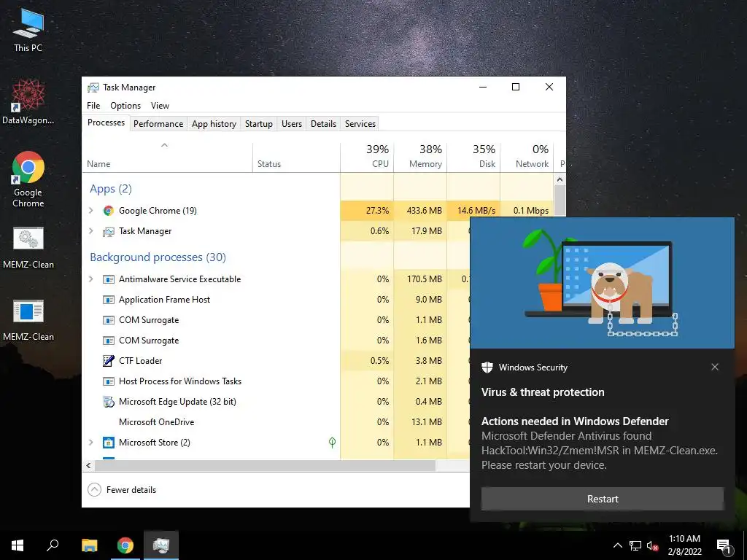The width and height of the screenshot is (747, 560).
Task: Click the Windows Security shield icon
Action: click(x=487, y=367)
